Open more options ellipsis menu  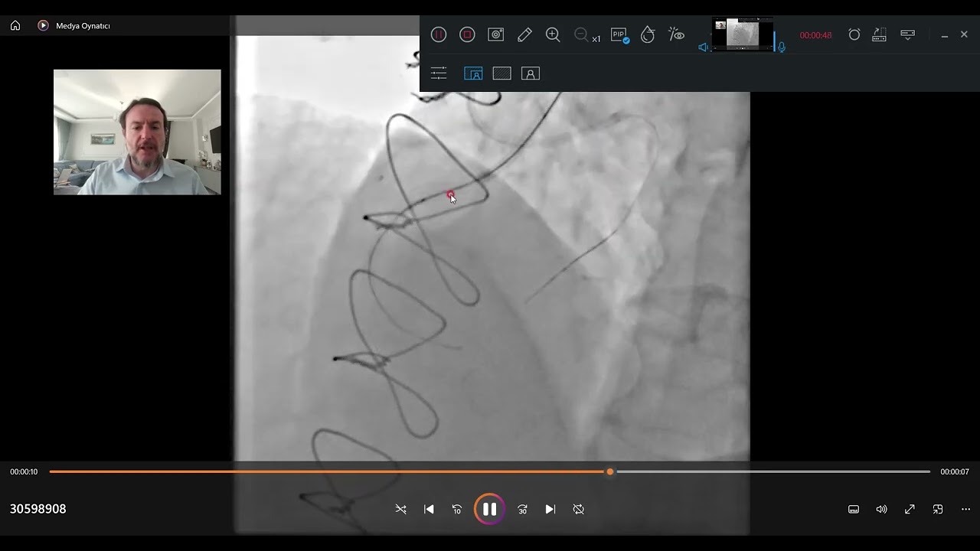pyautogui.click(x=965, y=509)
